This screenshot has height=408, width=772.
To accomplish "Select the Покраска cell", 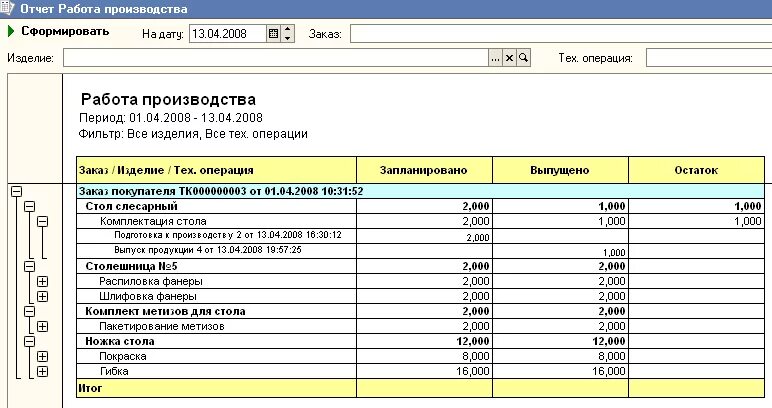I will coord(216,356).
